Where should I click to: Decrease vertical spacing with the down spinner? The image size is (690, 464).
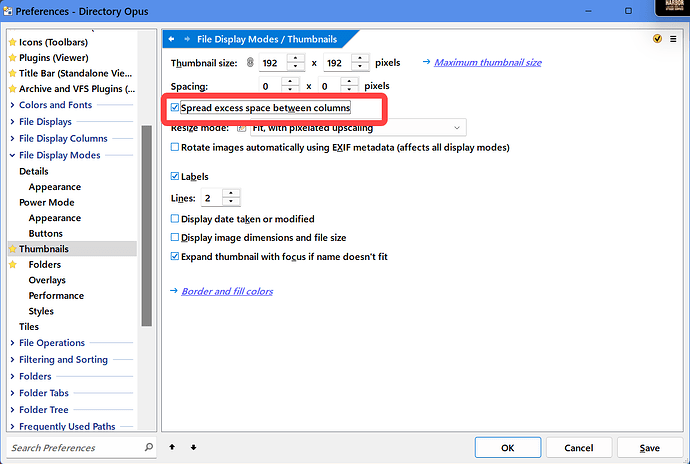(349, 89)
